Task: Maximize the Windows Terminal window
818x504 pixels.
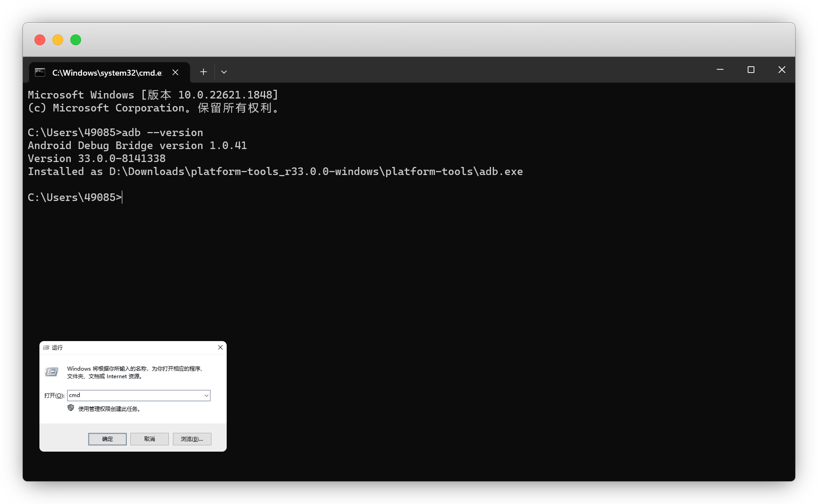Action: point(751,69)
